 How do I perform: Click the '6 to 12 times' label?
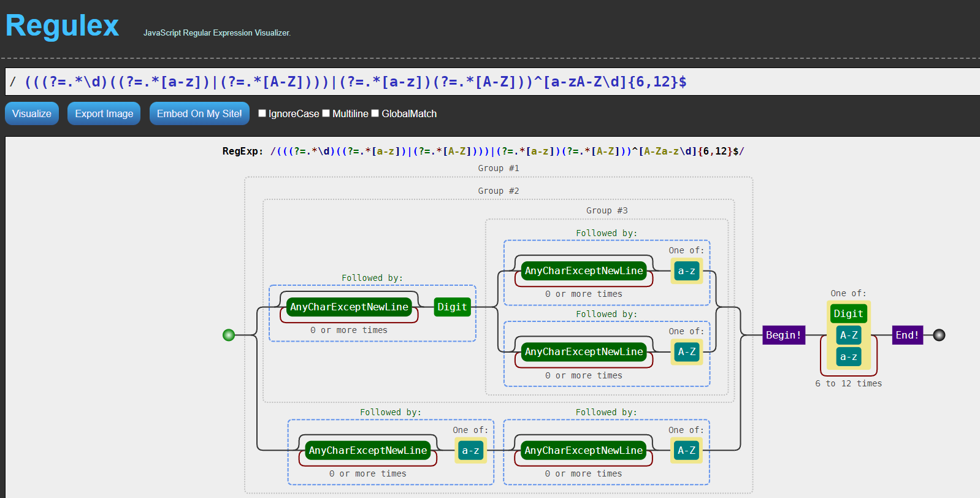[849, 383]
